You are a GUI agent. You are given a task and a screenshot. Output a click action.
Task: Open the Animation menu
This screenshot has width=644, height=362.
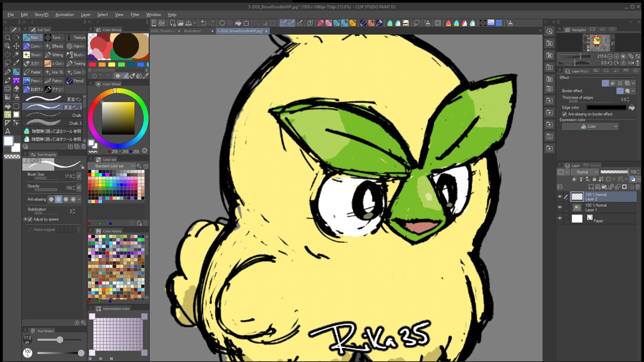64,15
